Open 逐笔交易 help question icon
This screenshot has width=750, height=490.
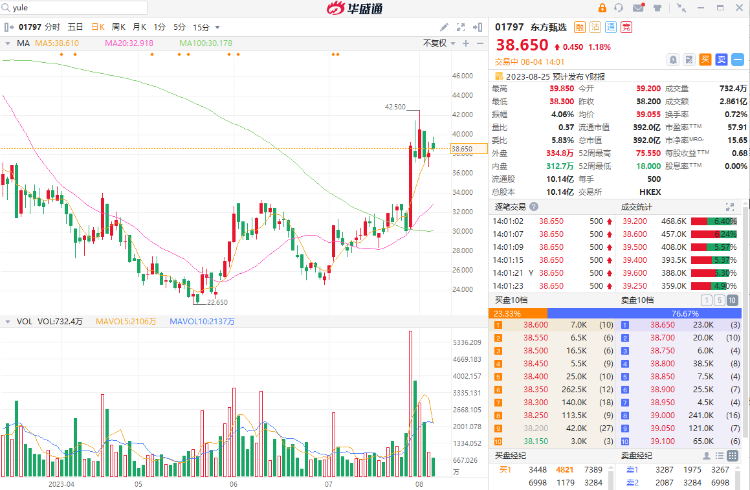(534, 207)
